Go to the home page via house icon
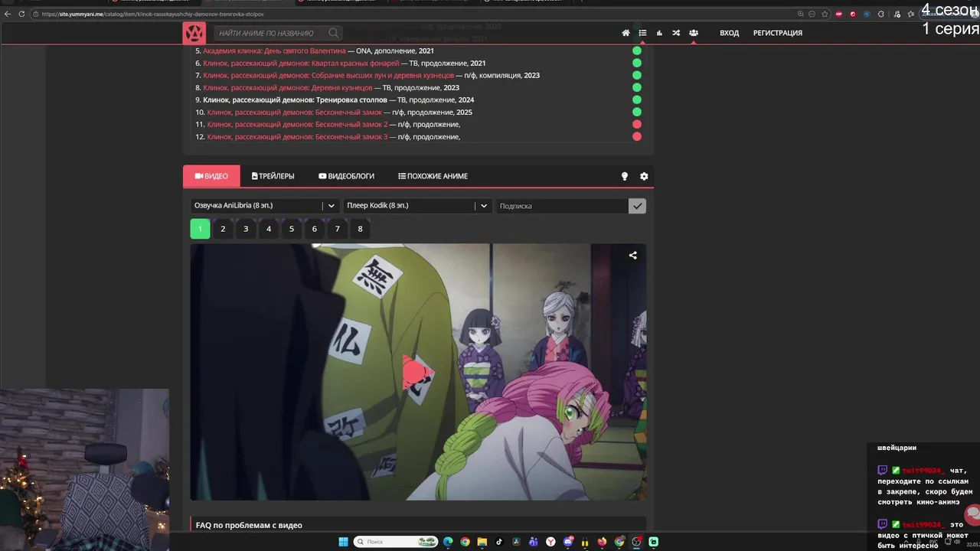980x551 pixels. point(626,33)
